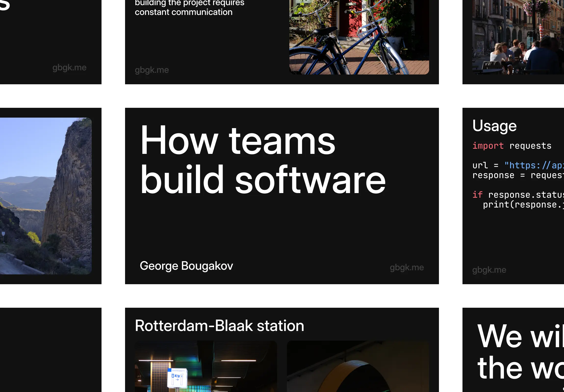
Task: Click the dark arch station photo
Action: (358, 366)
